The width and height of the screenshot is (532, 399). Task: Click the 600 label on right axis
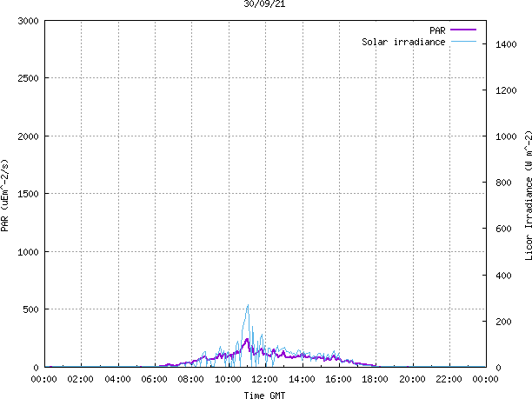click(x=503, y=229)
